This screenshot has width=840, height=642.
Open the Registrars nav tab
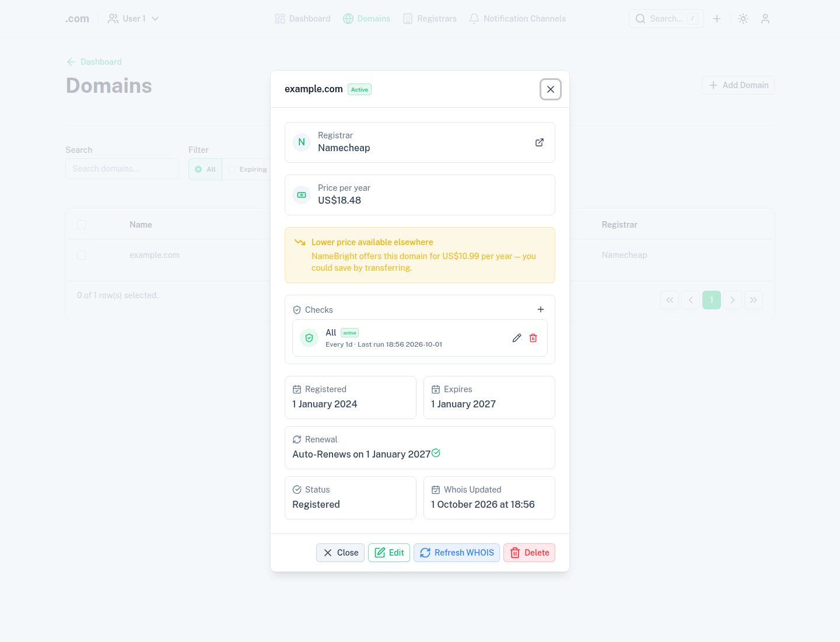click(430, 19)
